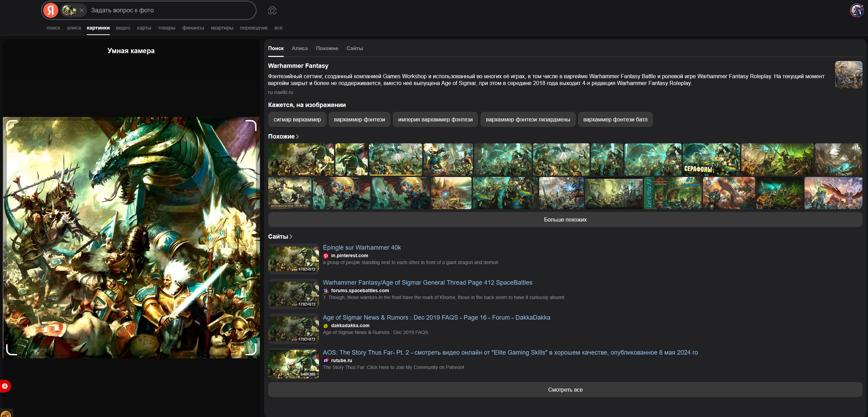Open the видео navigation item
This screenshot has width=868, height=417.
click(123, 28)
